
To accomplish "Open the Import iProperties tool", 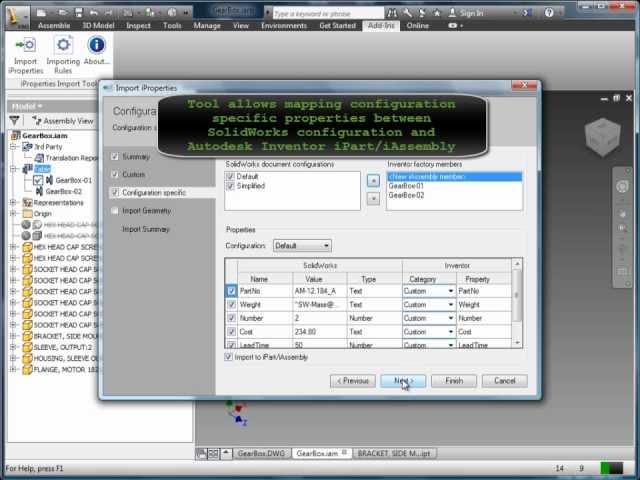I will coord(25,55).
